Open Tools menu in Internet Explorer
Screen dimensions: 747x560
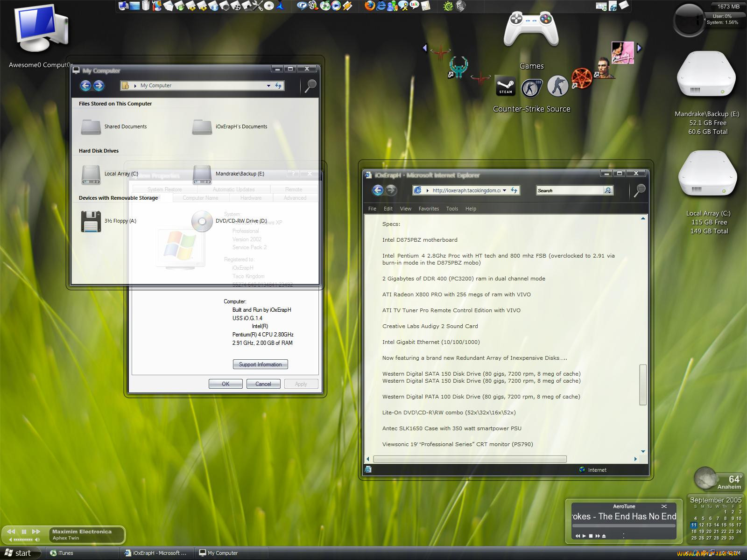tap(452, 209)
